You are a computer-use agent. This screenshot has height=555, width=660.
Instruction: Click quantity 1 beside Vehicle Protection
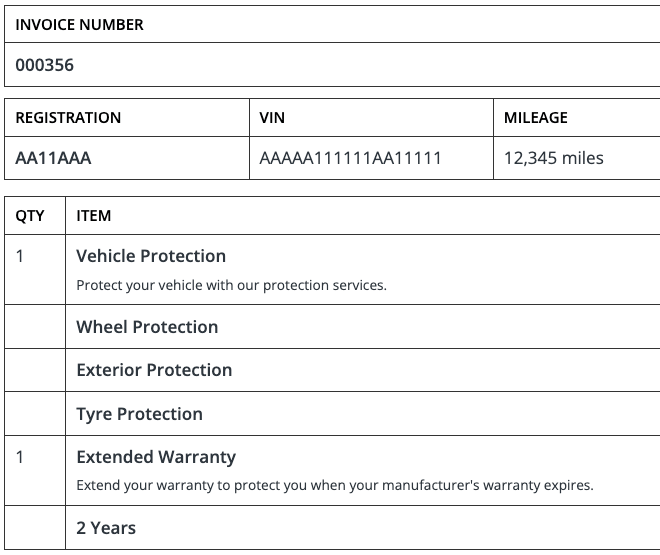[21, 256]
